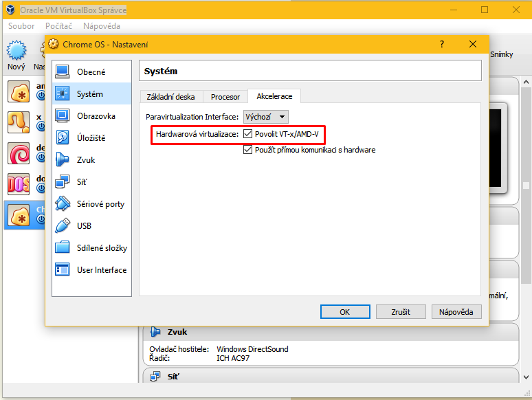The height and width of the screenshot is (400, 532).
Task: Open the User Interface window icon
Action: (x=63, y=269)
